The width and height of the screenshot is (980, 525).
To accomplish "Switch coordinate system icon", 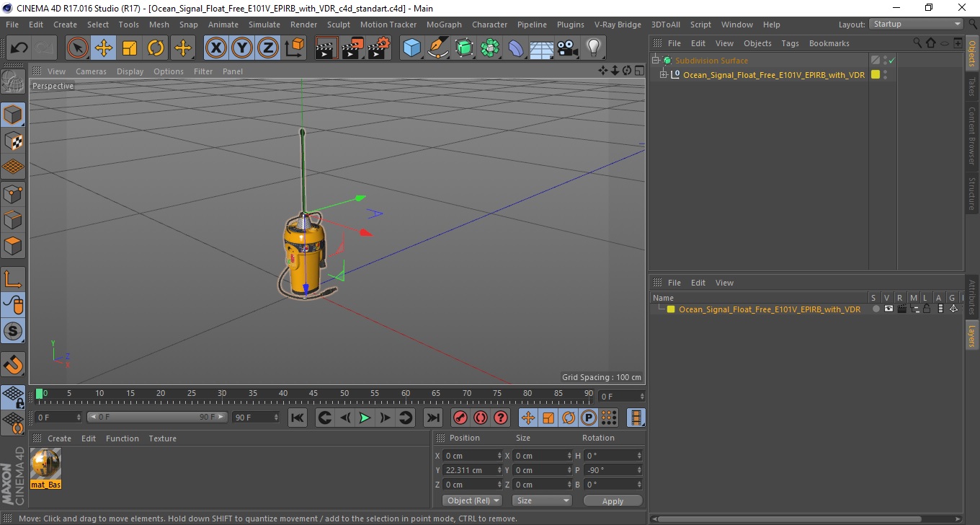I will coord(294,48).
